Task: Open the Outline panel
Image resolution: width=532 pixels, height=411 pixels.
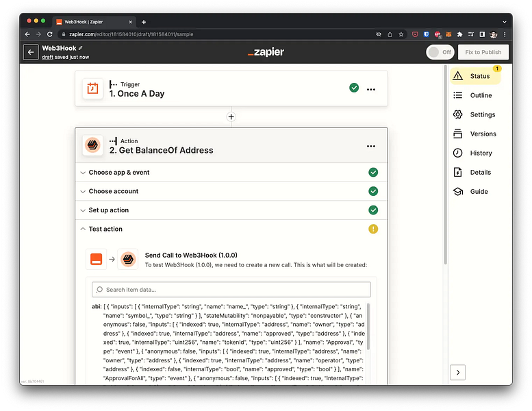Action: tap(475, 95)
